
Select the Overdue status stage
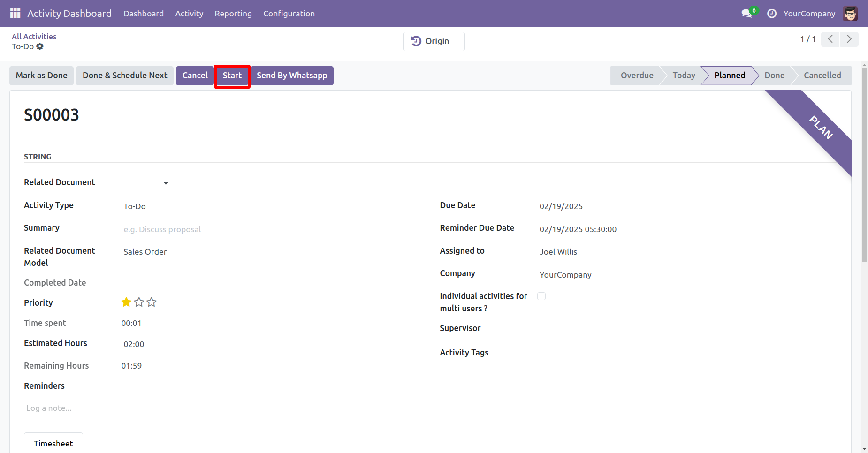[x=637, y=75]
